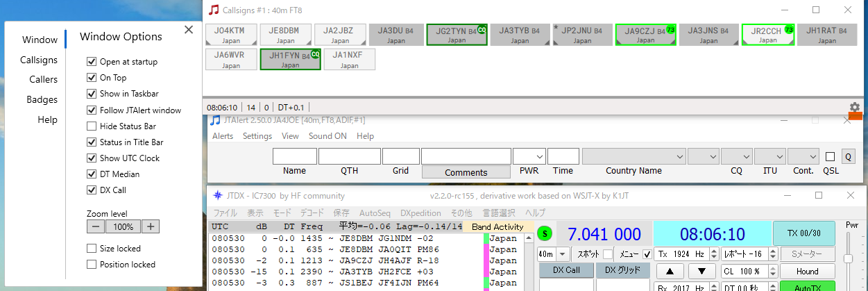Toggle Status in Title Bar checkbox
868x291 pixels.
click(92, 142)
